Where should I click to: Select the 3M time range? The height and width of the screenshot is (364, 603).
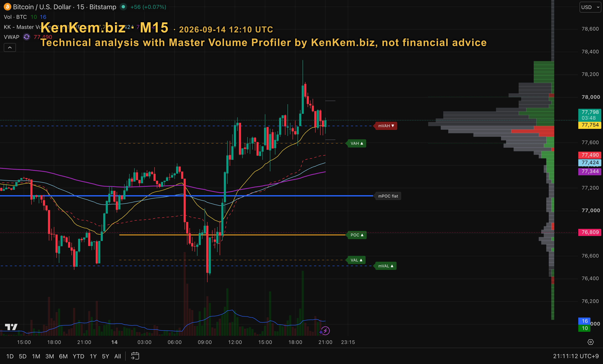(x=50, y=356)
